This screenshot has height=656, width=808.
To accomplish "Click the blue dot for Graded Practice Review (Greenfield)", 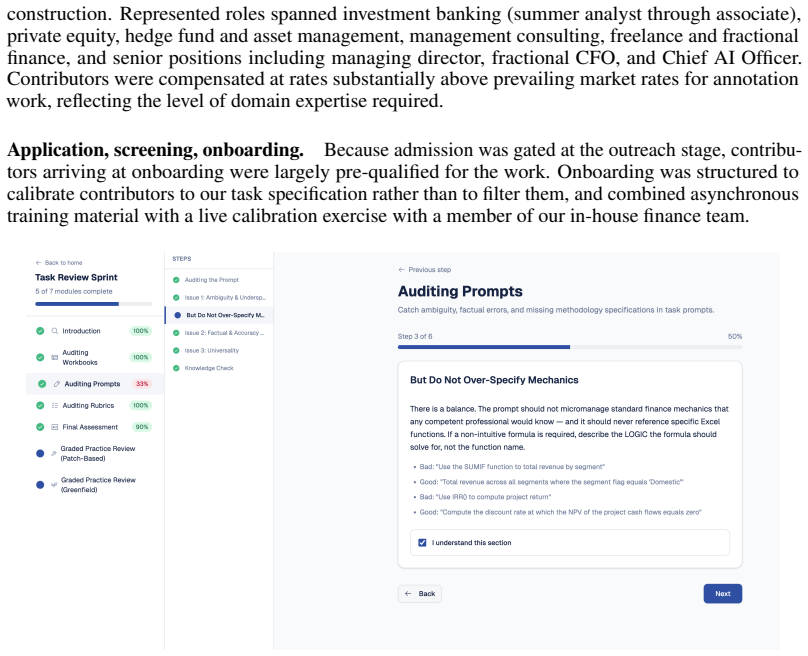I will pos(40,485).
